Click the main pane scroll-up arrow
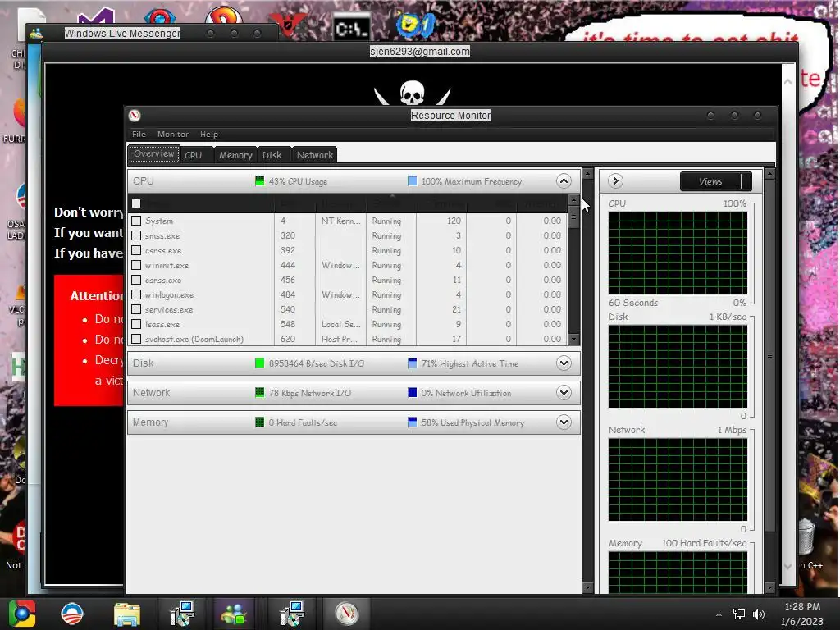 coord(587,174)
